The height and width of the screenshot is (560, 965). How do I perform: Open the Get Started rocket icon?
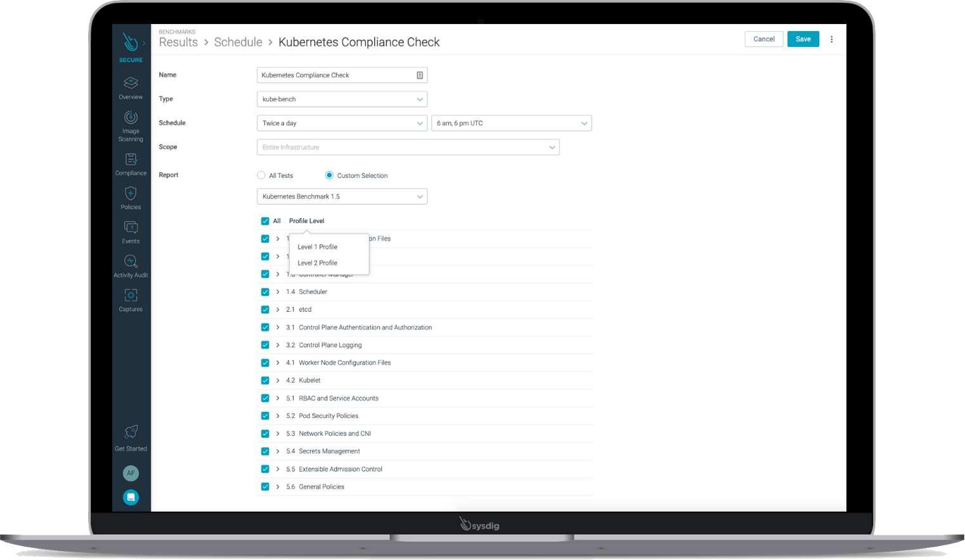point(131,432)
